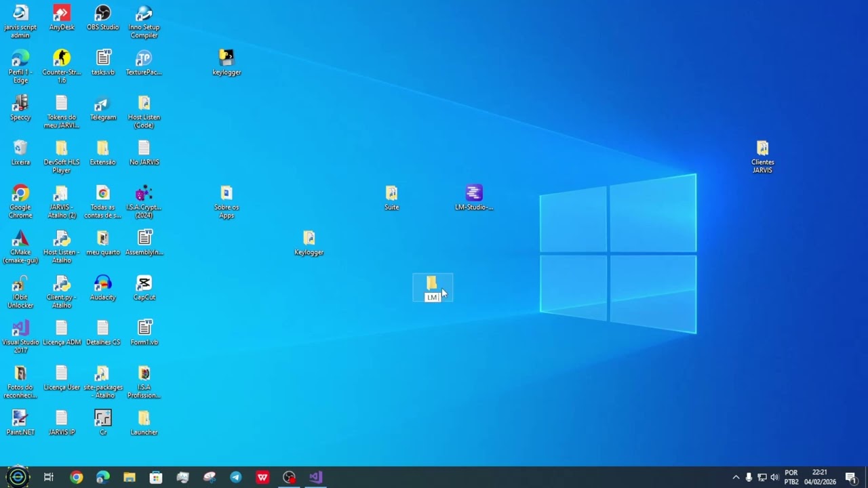Select the Licença User text file

click(x=62, y=378)
